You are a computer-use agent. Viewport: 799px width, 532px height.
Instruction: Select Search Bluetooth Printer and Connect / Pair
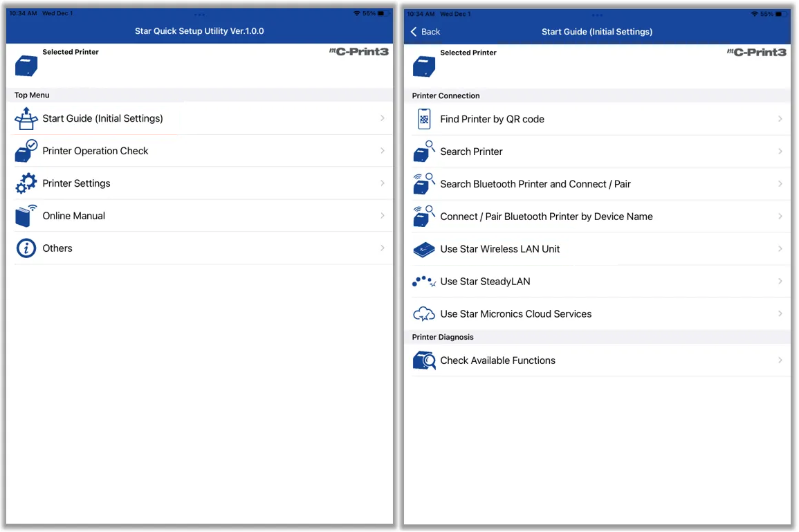pyautogui.click(x=597, y=184)
